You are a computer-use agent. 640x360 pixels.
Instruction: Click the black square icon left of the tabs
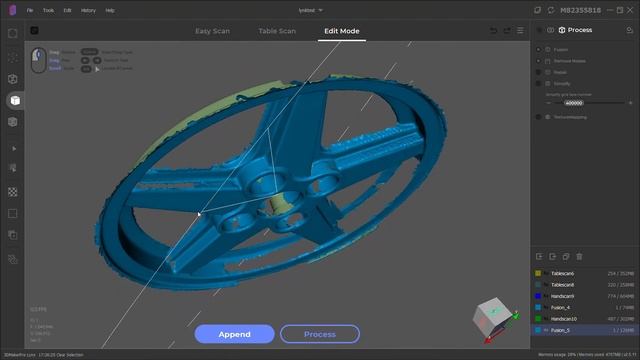pyautogui.click(x=34, y=30)
